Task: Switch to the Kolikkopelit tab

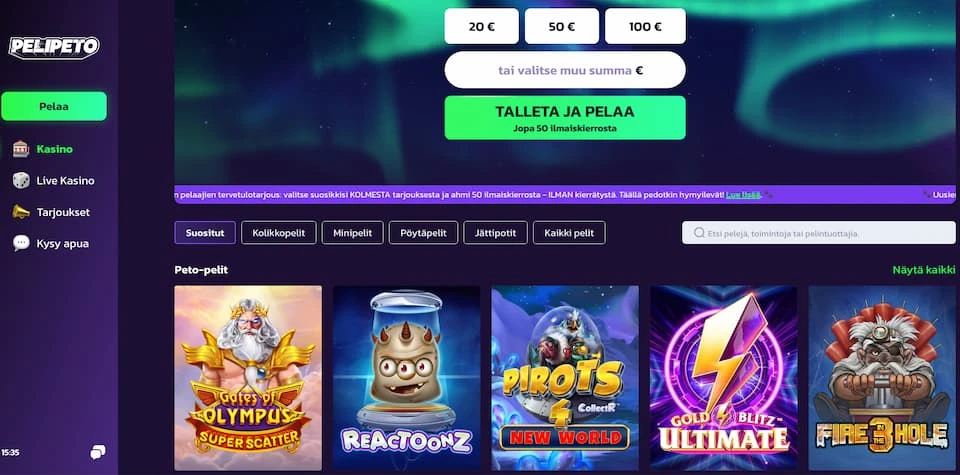Action: 279,233
